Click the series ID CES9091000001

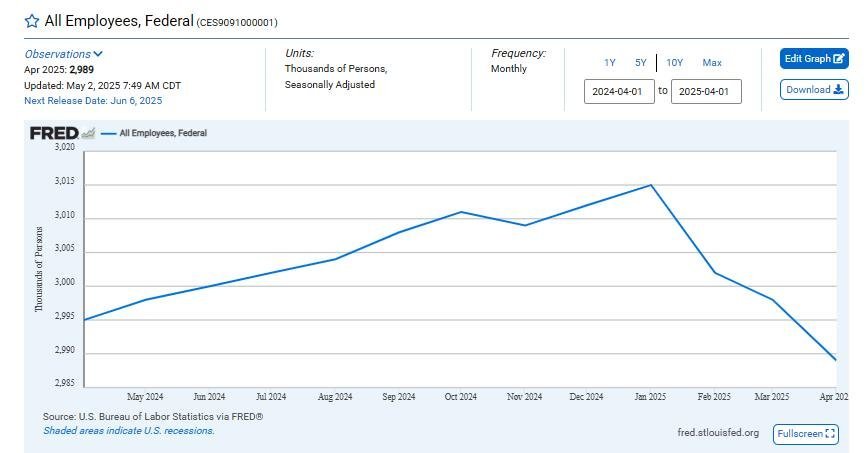click(x=237, y=22)
